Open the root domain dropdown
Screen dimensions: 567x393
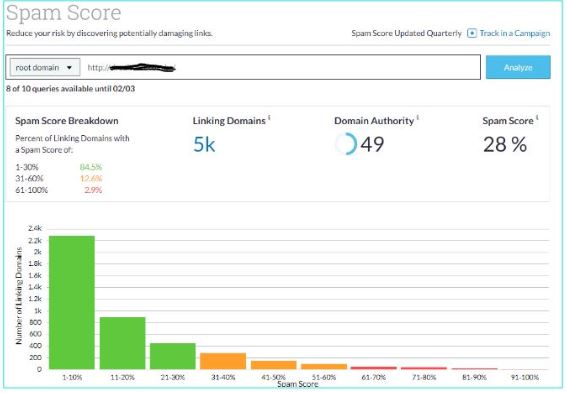point(45,67)
